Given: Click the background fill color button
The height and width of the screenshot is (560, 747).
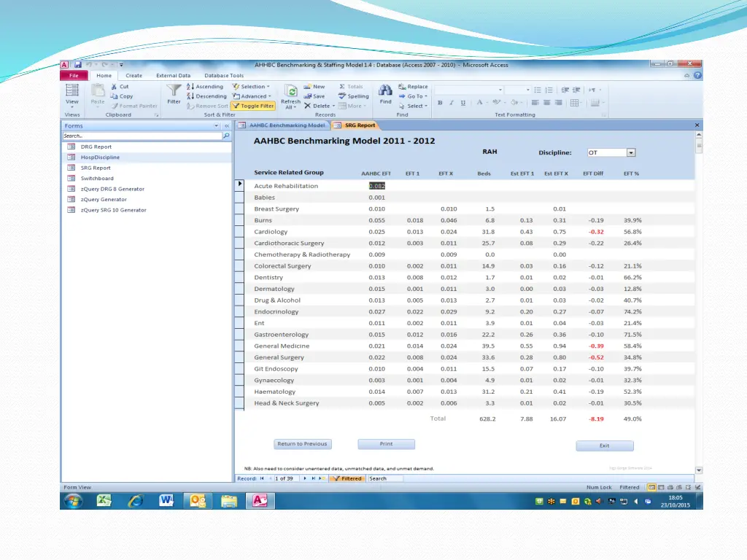Looking at the screenshot, I should 514,102.
